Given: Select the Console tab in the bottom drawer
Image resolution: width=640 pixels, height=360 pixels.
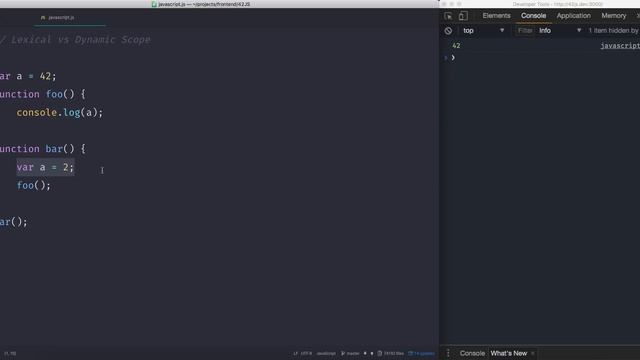Looking at the screenshot, I should point(472,353).
